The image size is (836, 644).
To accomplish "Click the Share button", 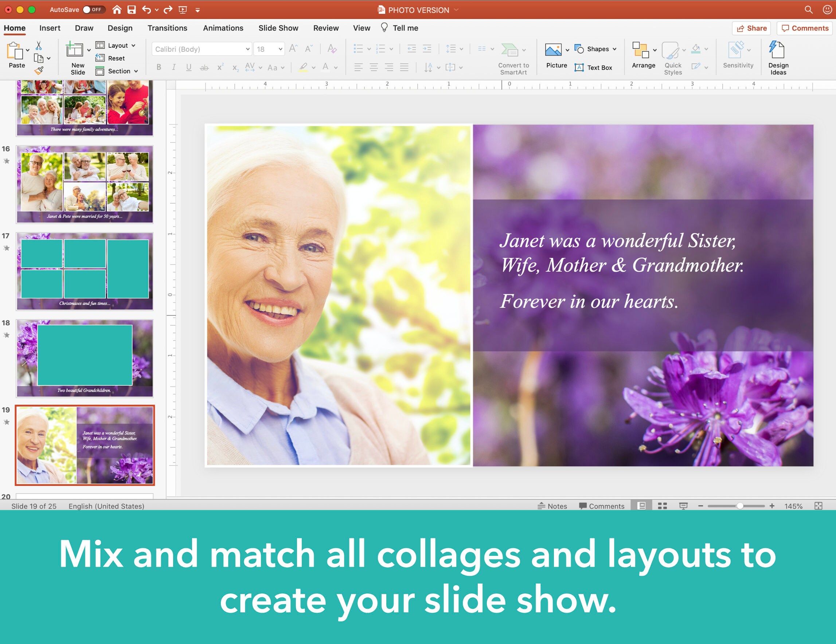I will click(751, 28).
